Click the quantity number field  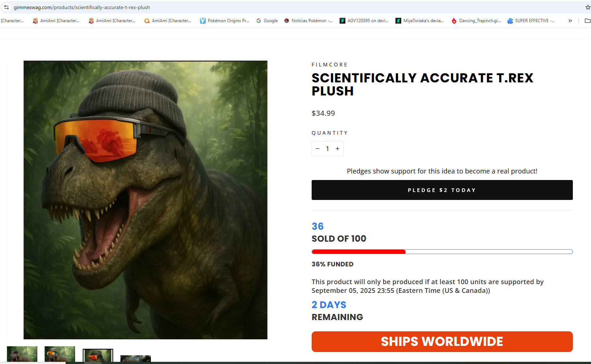tap(327, 149)
